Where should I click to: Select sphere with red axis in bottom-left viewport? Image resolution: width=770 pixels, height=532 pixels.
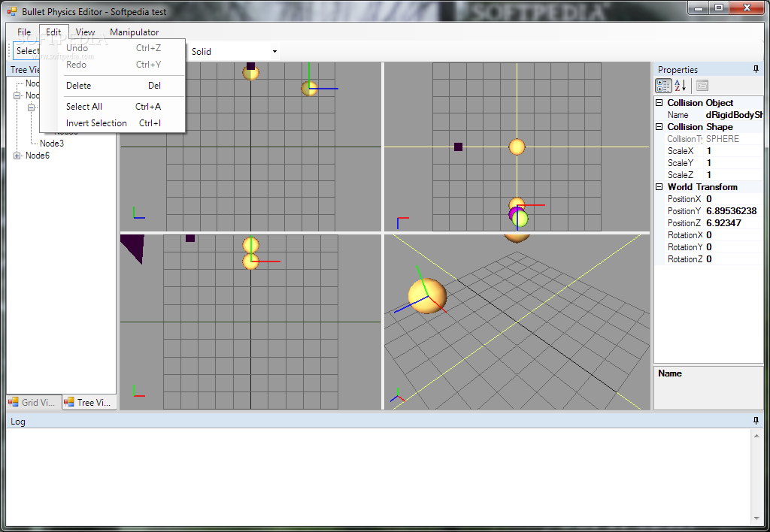tap(250, 261)
